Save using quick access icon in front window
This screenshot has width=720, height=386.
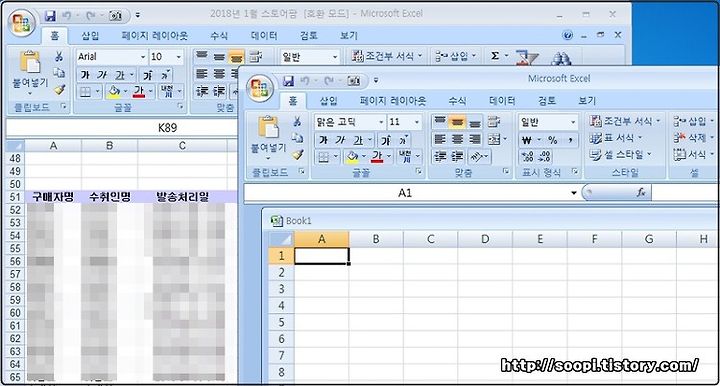pyautogui.click(x=288, y=81)
